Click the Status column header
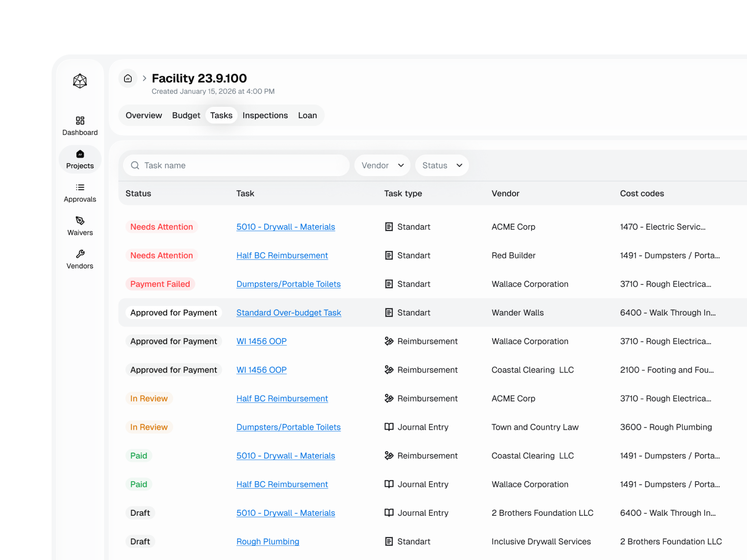747x560 pixels. pyautogui.click(x=138, y=193)
